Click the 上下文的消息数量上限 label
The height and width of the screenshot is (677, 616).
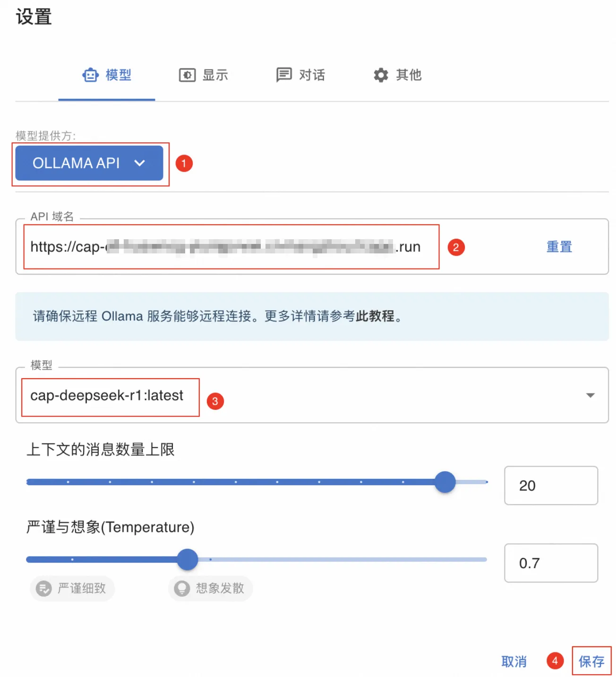(100, 450)
